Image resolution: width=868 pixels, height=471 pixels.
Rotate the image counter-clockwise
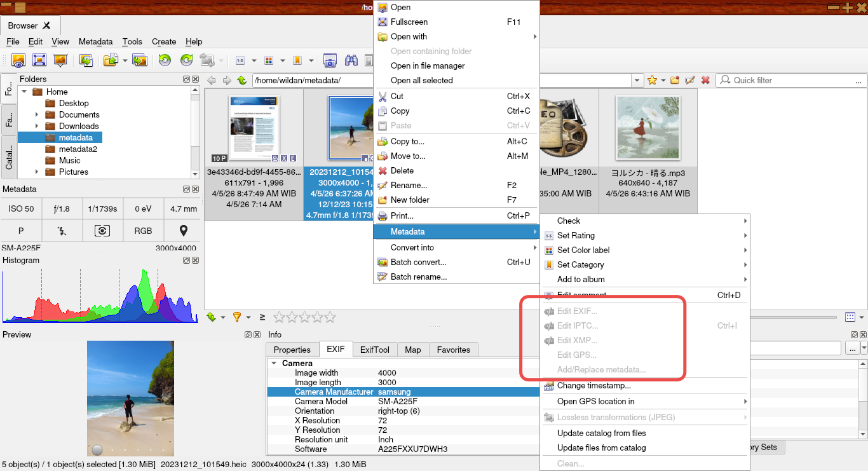[165, 60]
